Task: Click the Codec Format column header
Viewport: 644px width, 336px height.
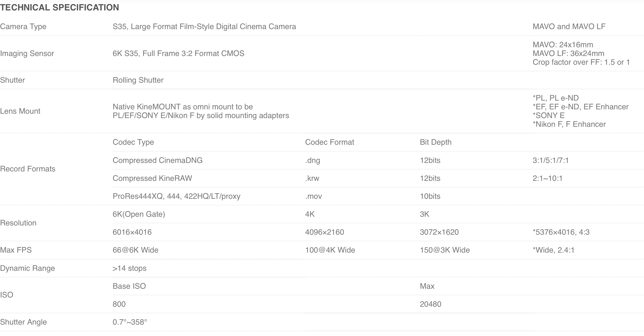Action: [x=330, y=142]
